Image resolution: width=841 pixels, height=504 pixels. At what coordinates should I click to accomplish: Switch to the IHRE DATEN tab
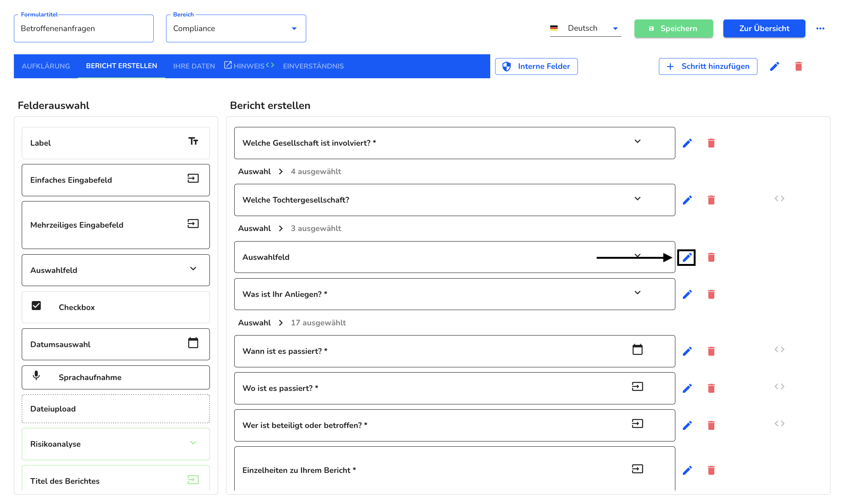coord(194,66)
